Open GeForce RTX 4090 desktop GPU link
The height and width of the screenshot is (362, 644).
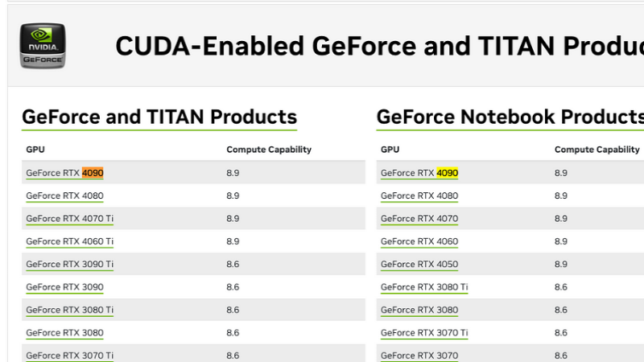[64, 173]
